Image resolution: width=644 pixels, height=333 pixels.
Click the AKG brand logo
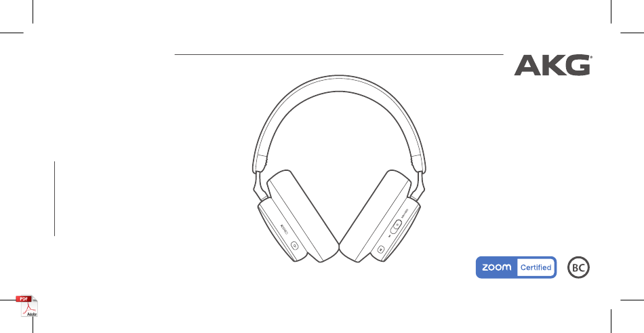tap(552, 65)
